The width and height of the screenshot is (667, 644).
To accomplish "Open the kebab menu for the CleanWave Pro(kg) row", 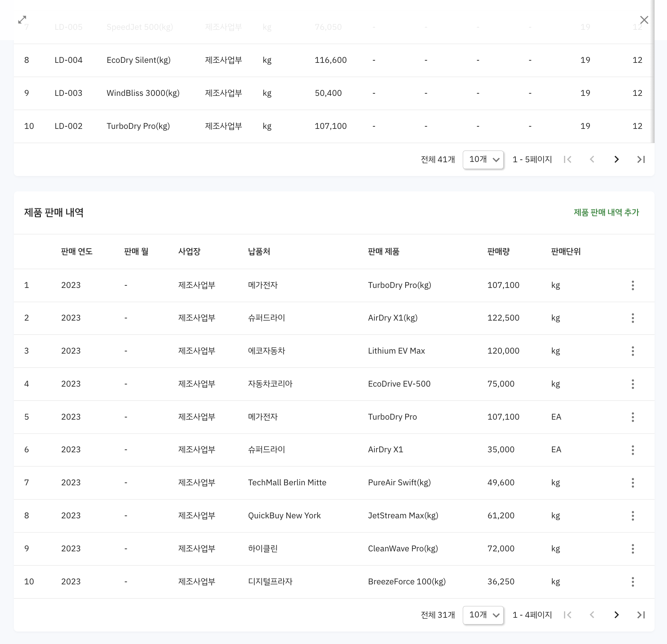I will [633, 549].
